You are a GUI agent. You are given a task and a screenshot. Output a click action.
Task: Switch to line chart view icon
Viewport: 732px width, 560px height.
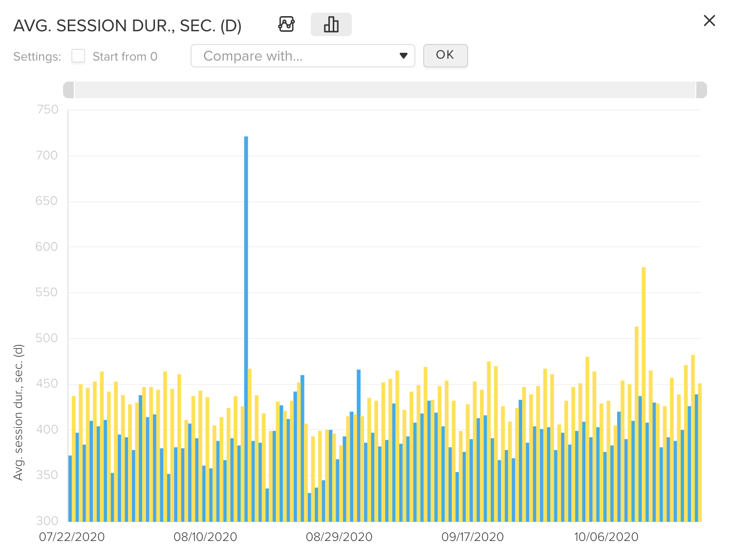[x=286, y=24]
